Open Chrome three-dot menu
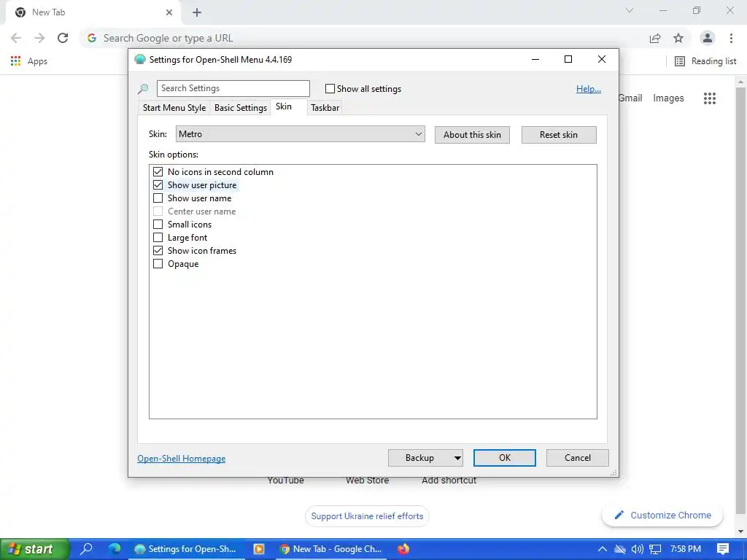This screenshot has height=560, width=747. (731, 38)
